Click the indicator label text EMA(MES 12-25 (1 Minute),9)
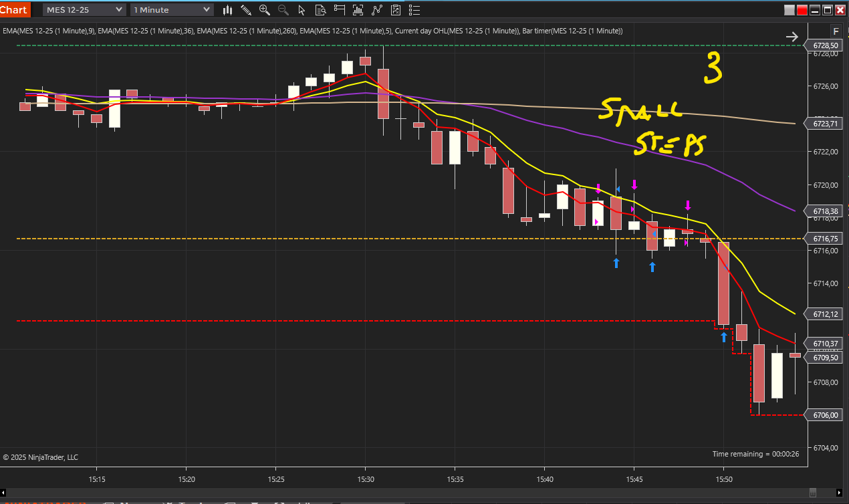 tap(49, 31)
